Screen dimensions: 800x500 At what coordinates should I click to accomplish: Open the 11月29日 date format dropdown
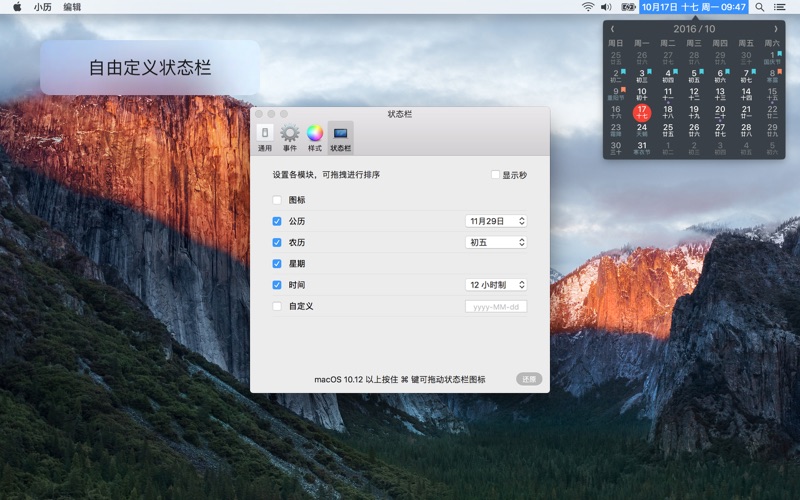[496, 221]
